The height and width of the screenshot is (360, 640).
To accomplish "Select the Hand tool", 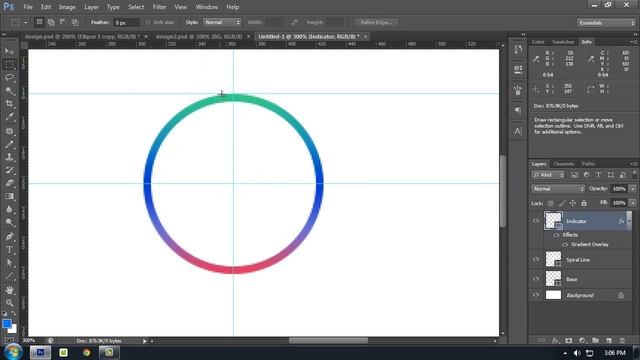I will (x=9, y=290).
